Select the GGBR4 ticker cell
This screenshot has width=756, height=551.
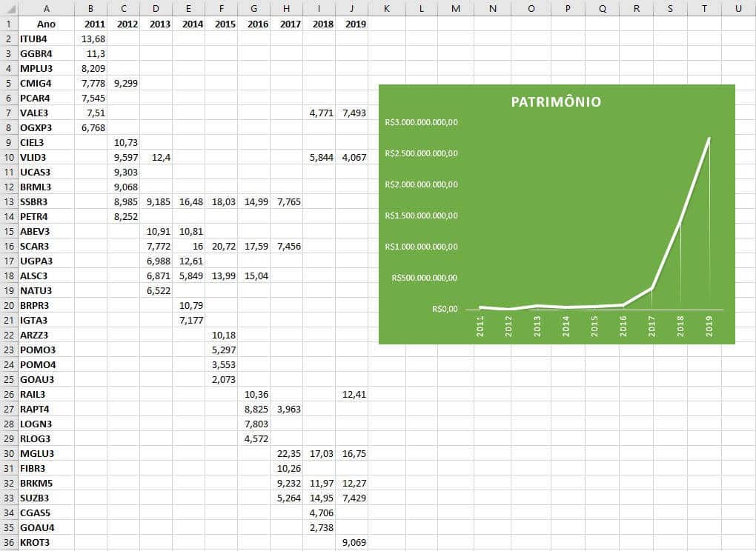click(x=46, y=54)
